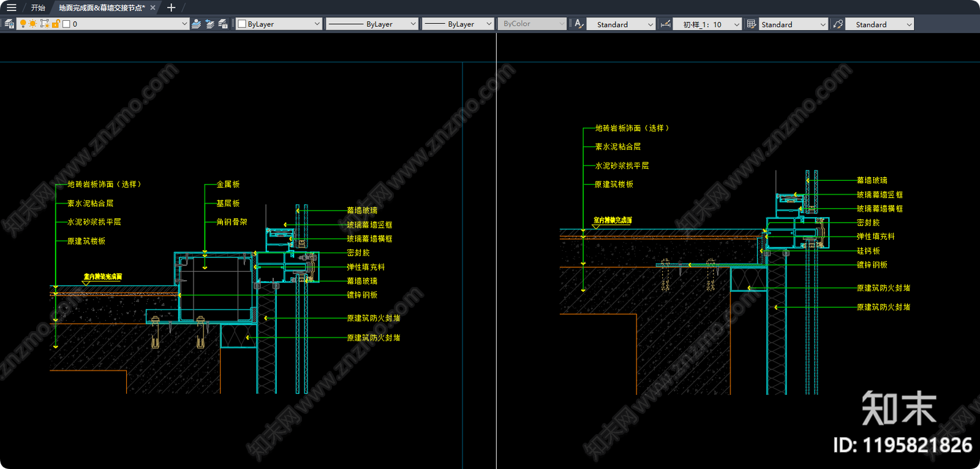Click the Table Style icon
The width and height of the screenshot is (980, 469).
752,24
